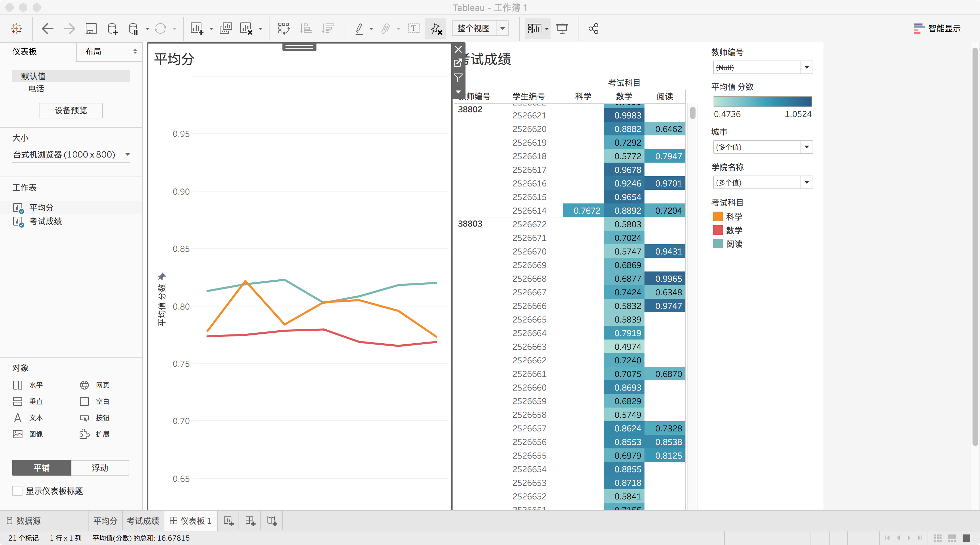
Task: Click the Duplicate worksheet icon
Action: pos(226,29)
